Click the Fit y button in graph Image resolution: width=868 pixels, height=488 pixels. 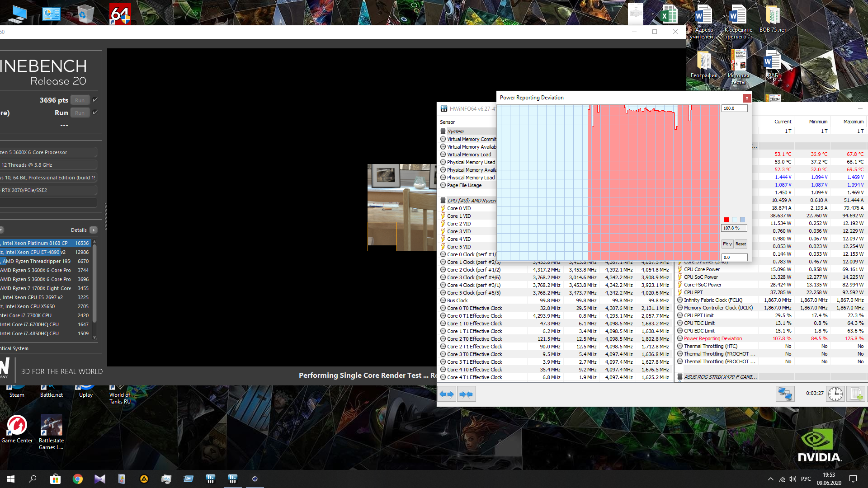pyautogui.click(x=727, y=244)
